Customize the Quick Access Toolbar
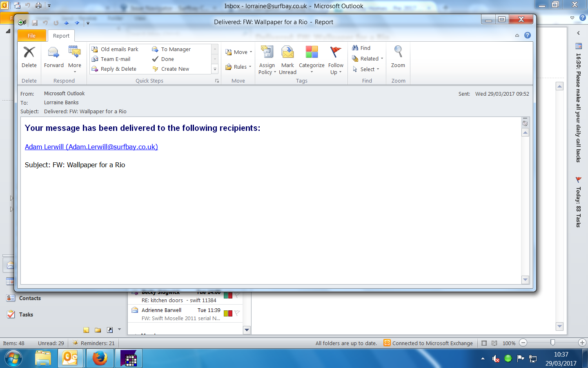 click(x=88, y=23)
